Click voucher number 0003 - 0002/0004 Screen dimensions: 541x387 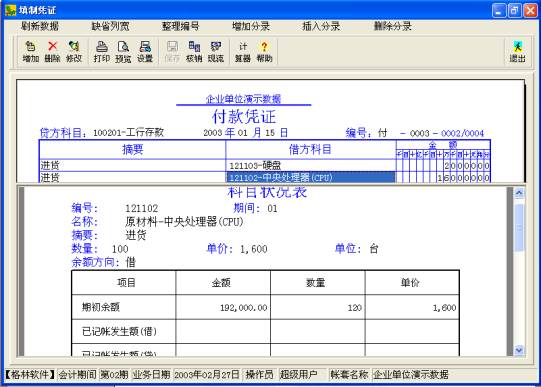pos(447,133)
